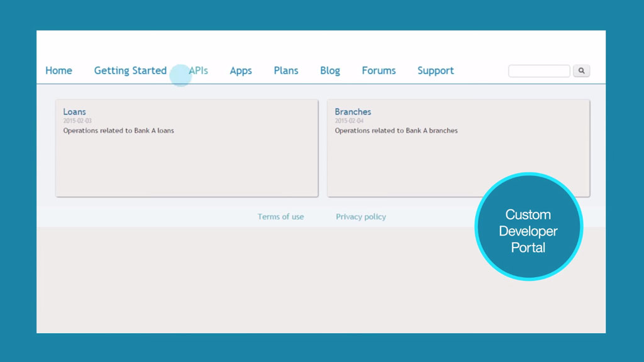
Task: Open Privacy policy footer link
Action: 360,217
